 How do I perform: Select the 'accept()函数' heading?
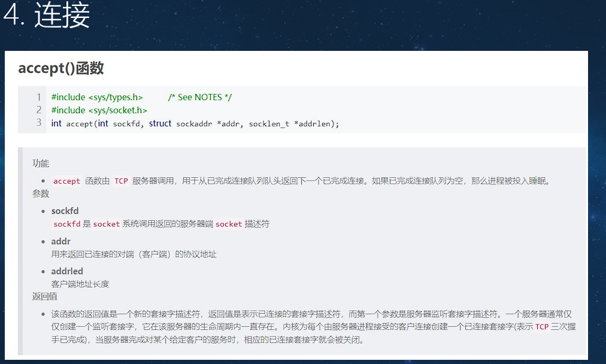60,68
